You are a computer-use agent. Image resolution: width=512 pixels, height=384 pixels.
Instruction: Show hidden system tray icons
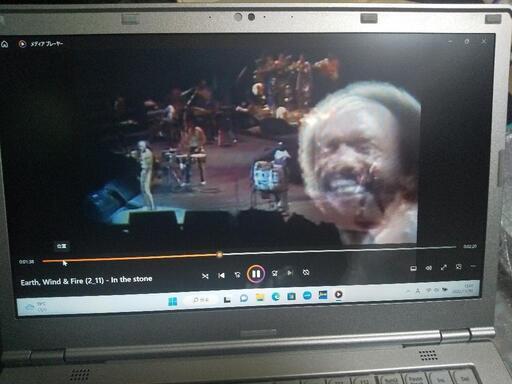point(408,291)
